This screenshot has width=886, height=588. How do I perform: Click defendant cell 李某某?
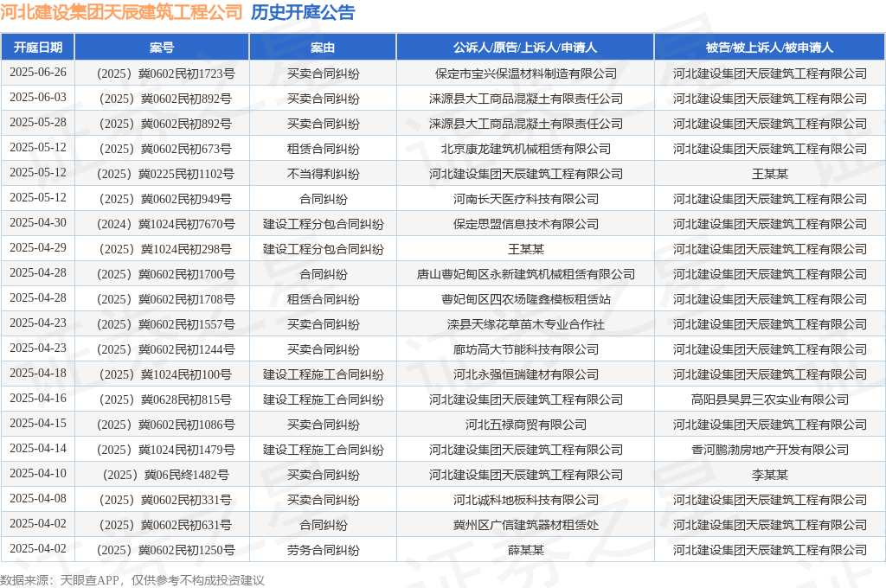tap(769, 475)
